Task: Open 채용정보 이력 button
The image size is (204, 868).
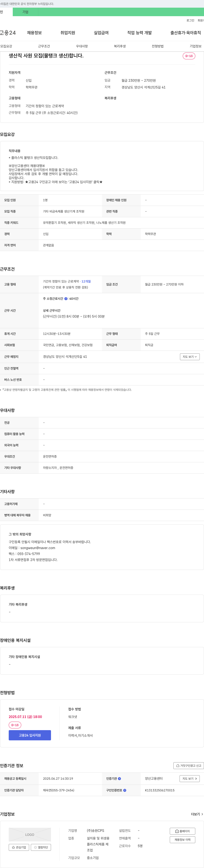Action: (x=183, y=840)
